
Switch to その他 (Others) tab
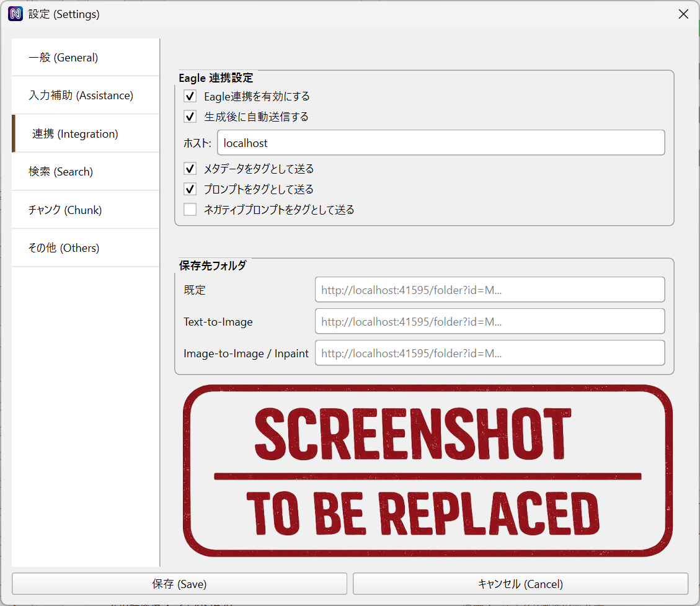coord(86,248)
